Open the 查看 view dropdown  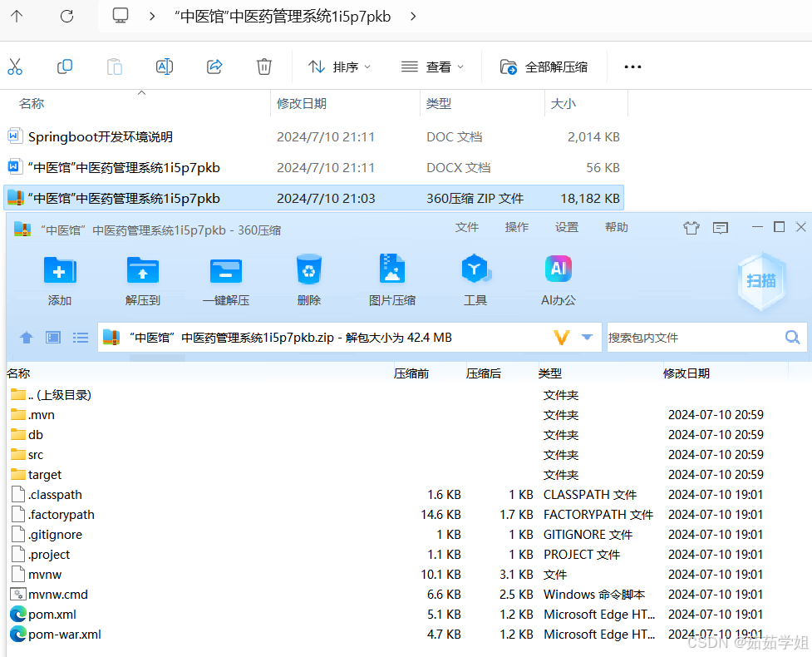[x=432, y=67]
